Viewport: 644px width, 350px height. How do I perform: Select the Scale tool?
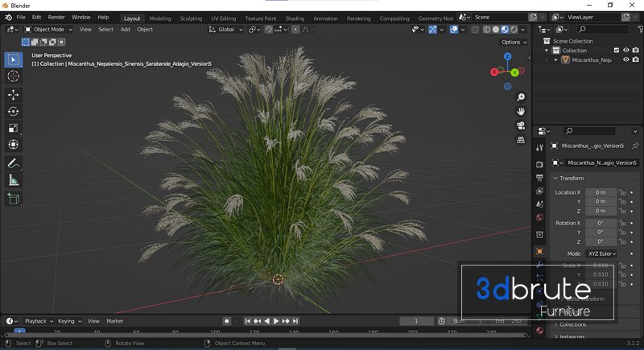click(x=13, y=128)
